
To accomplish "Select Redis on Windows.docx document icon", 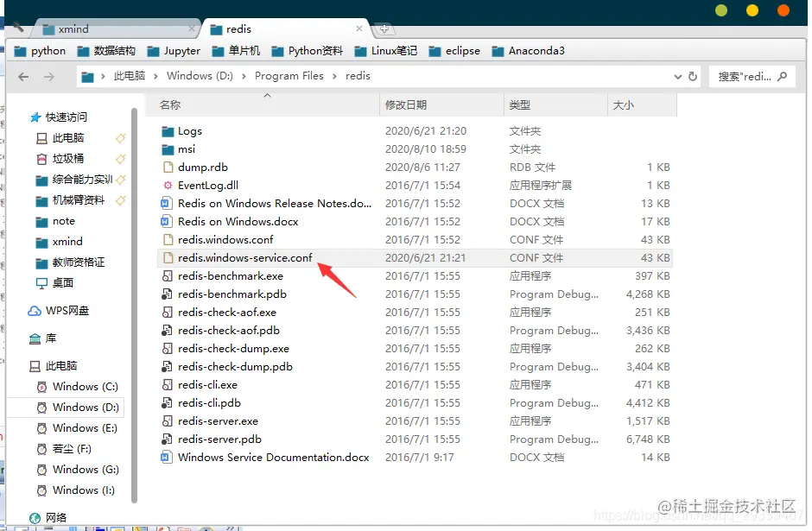I will click(x=166, y=222).
